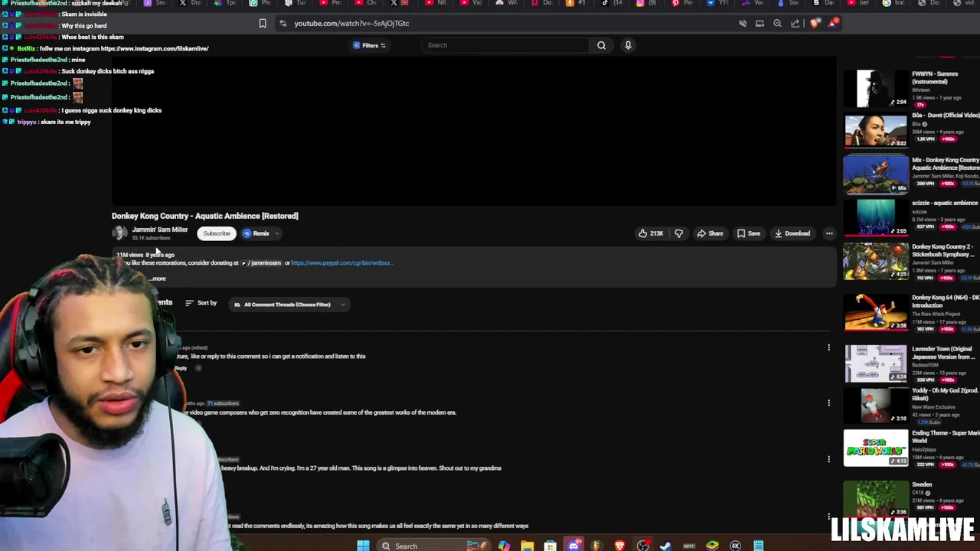Open File Explorer from the taskbar
980x551 pixels.
(x=528, y=546)
